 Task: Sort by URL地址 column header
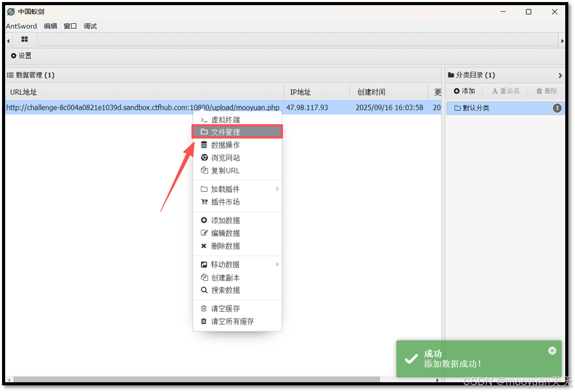[x=144, y=92]
